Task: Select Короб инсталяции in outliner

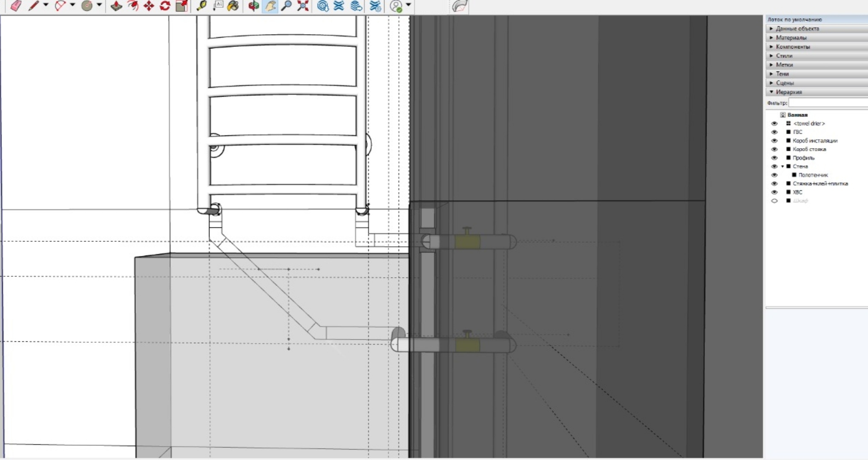Action: (815, 141)
